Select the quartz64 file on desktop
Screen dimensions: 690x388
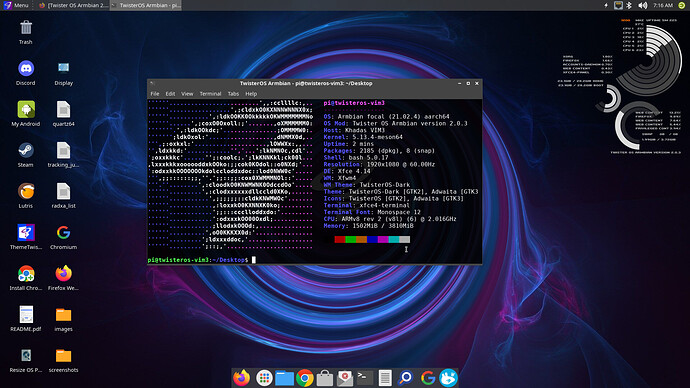pyautogui.click(x=63, y=109)
